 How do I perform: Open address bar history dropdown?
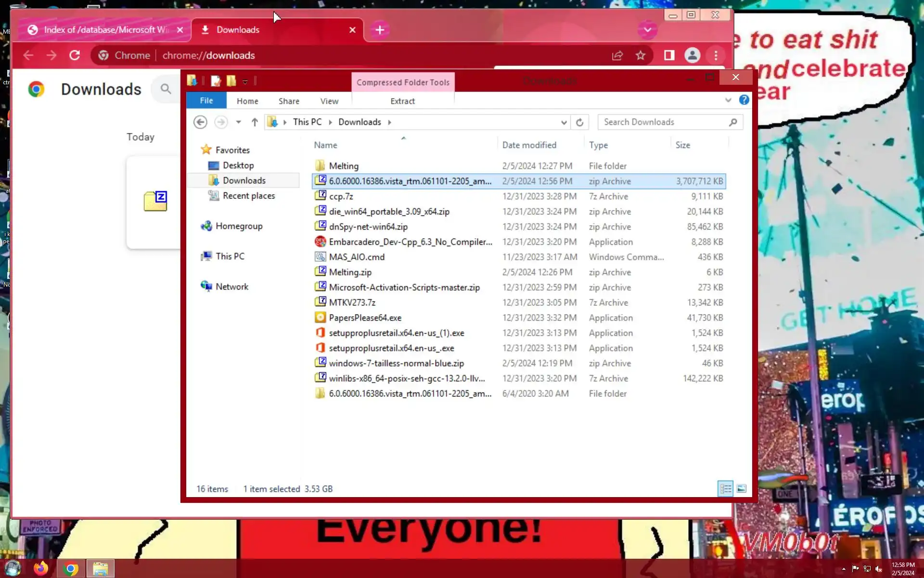(x=564, y=122)
